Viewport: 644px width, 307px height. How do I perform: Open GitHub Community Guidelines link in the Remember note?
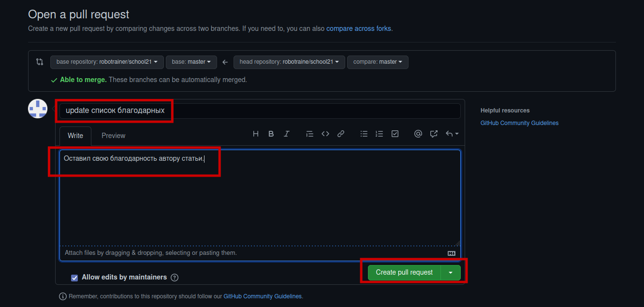click(x=263, y=296)
